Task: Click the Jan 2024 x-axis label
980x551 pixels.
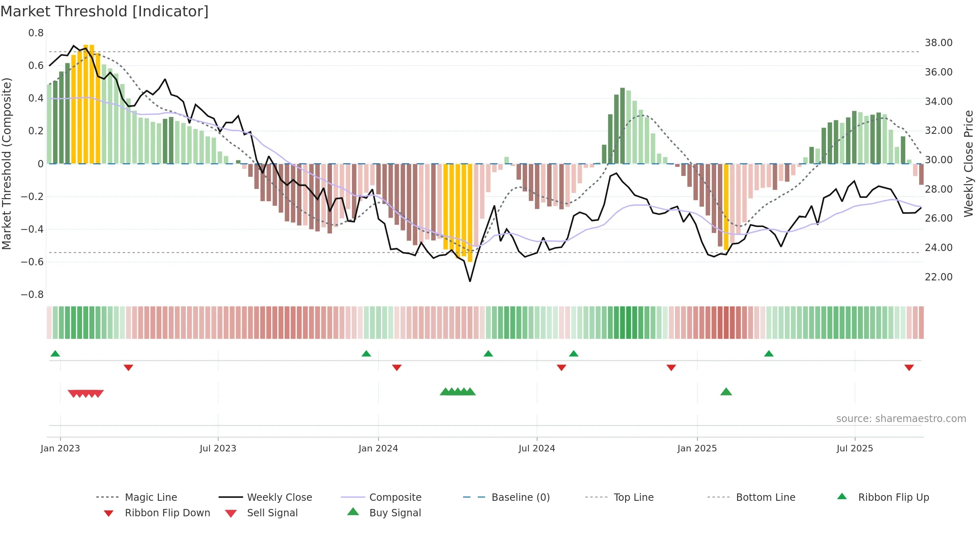Action: pos(379,448)
